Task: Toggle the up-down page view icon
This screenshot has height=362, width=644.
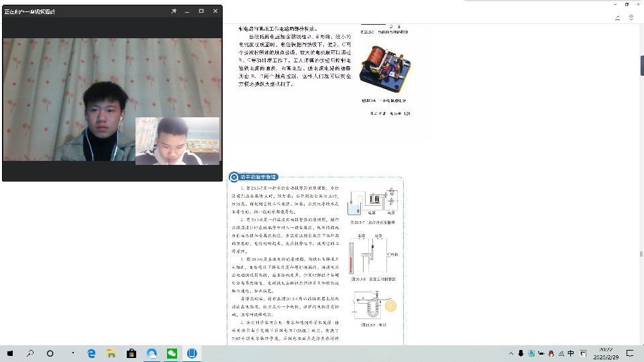Action: coord(631,17)
